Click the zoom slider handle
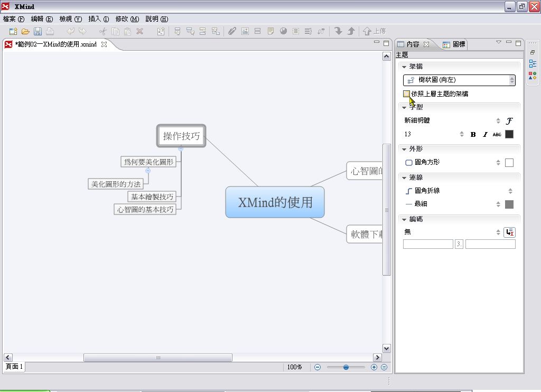Viewport: 541px width, 392px height. pyautogui.click(x=346, y=367)
